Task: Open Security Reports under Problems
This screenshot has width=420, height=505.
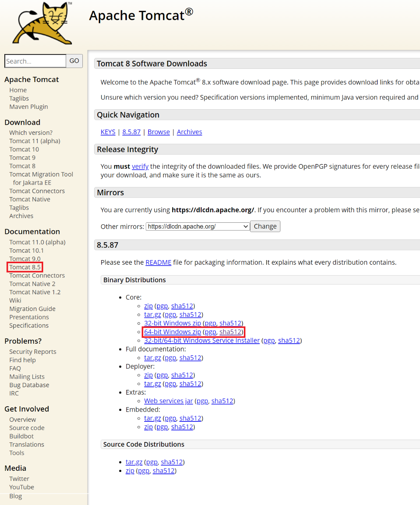Action: click(x=33, y=352)
